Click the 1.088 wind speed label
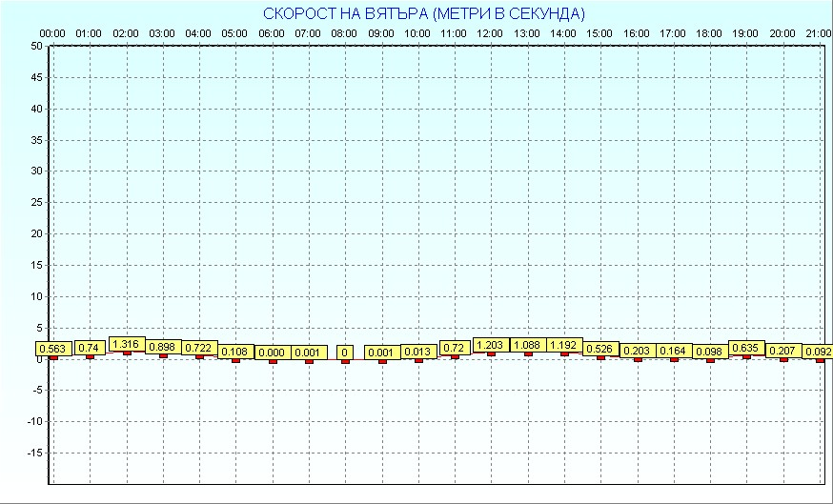Image resolution: width=833 pixels, height=504 pixels. pos(528,345)
